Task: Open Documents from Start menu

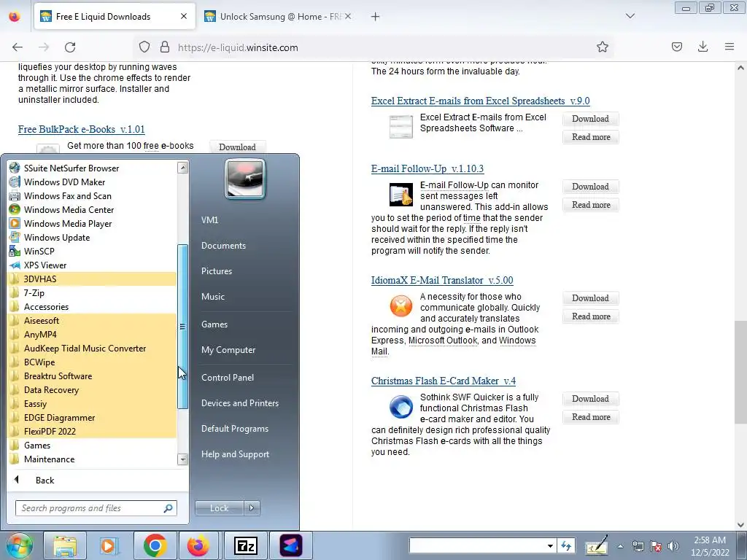Action: pyautogui.click(x=223, y=245)
